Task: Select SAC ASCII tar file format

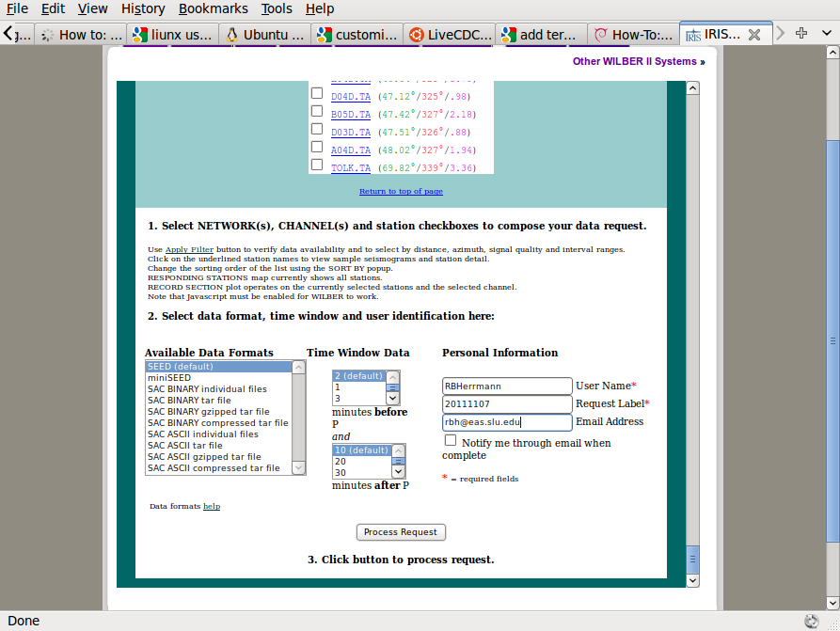Action: coord(219,445)
